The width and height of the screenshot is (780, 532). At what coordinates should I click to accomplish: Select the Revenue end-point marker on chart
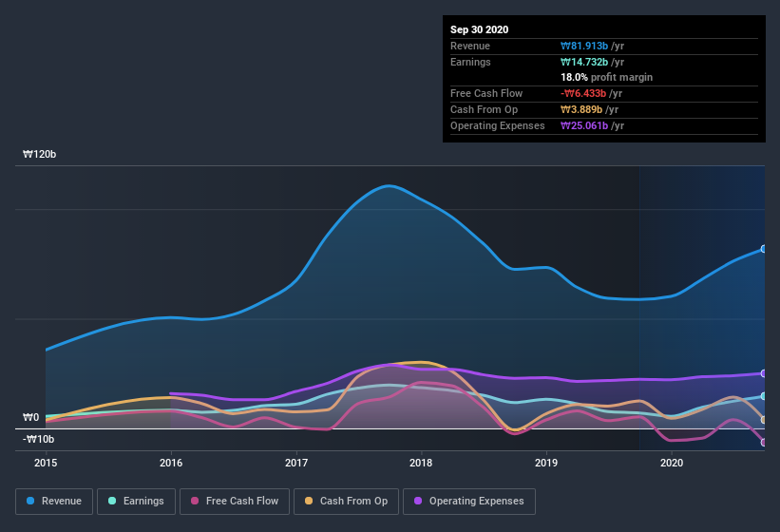[x=764, y=249]
